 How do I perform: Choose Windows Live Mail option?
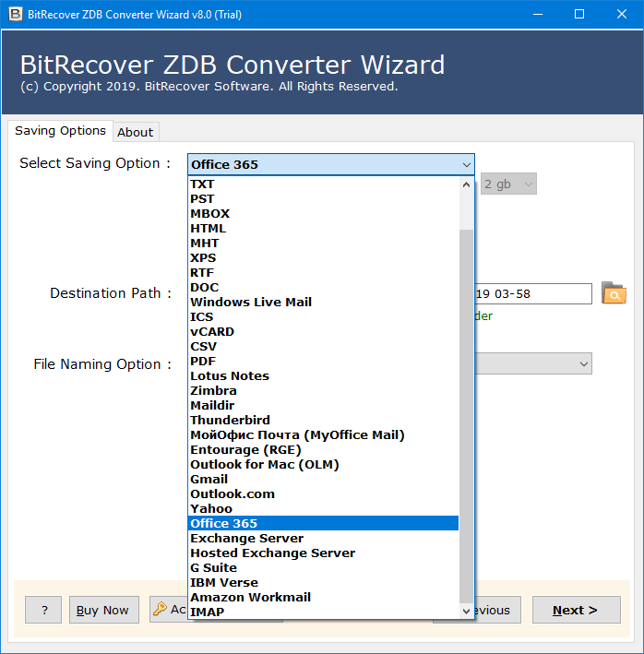click(323, 302)
